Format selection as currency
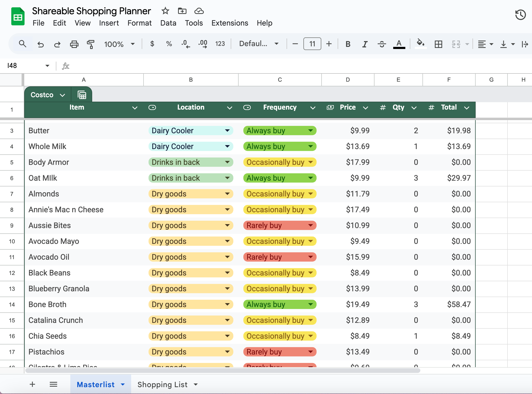The height and width of the screenshot is (394, 532). [x=152, y=44]
